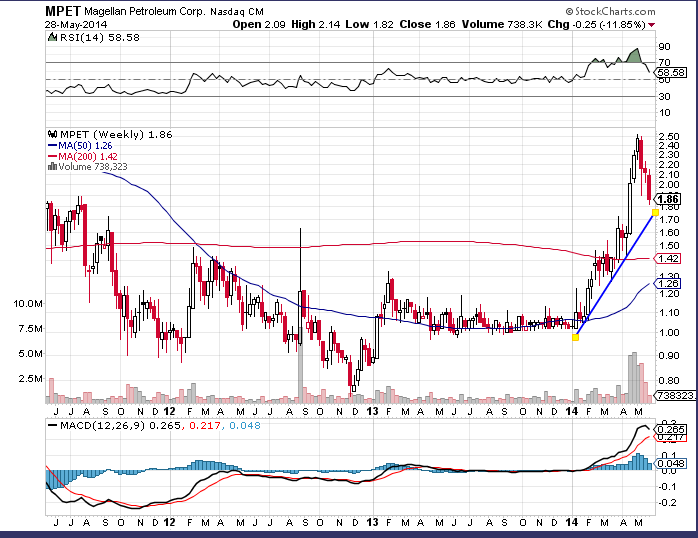Image resolution: width=698 pixels, height=538 pixels.
Task: Click the 2.00 price axis label
Action: pyautogui.click(x=669, y=185)
